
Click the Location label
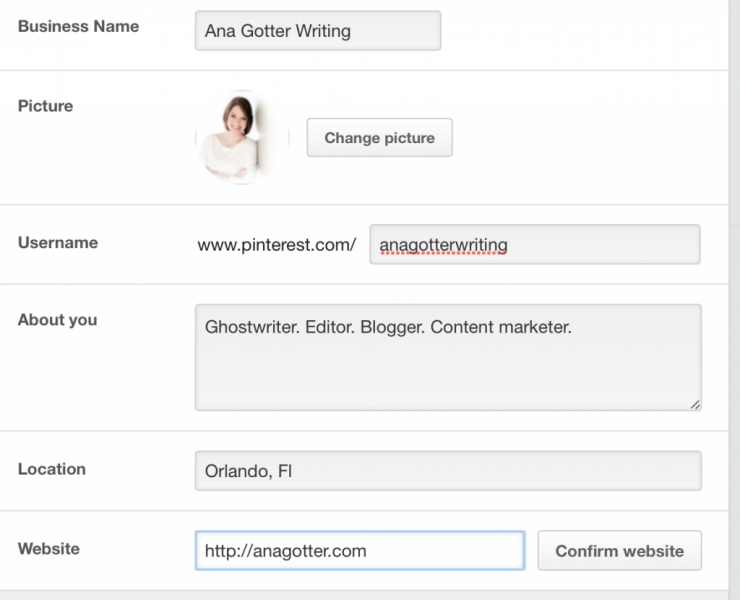click(x=52, y=469)
